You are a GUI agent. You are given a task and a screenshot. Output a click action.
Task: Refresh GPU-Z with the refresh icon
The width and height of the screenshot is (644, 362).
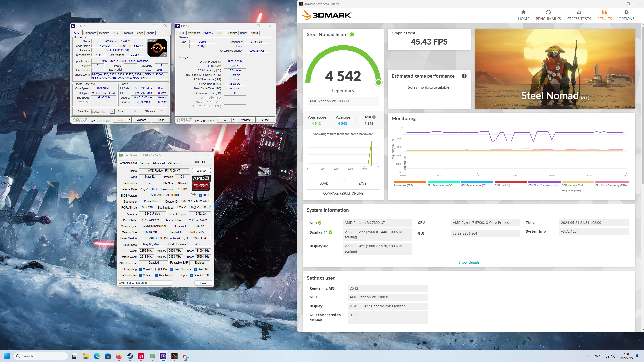[203, 162]
